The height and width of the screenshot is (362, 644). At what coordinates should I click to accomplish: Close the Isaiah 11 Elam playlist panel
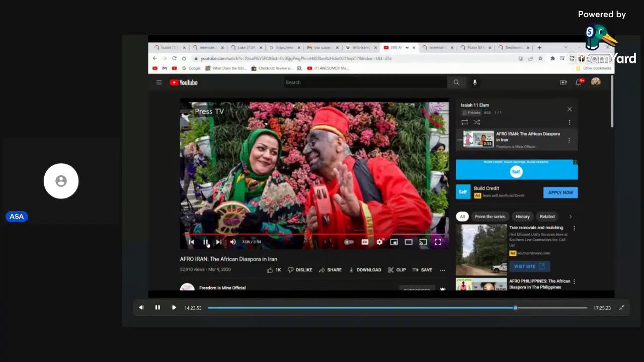(x=570, y=109)
